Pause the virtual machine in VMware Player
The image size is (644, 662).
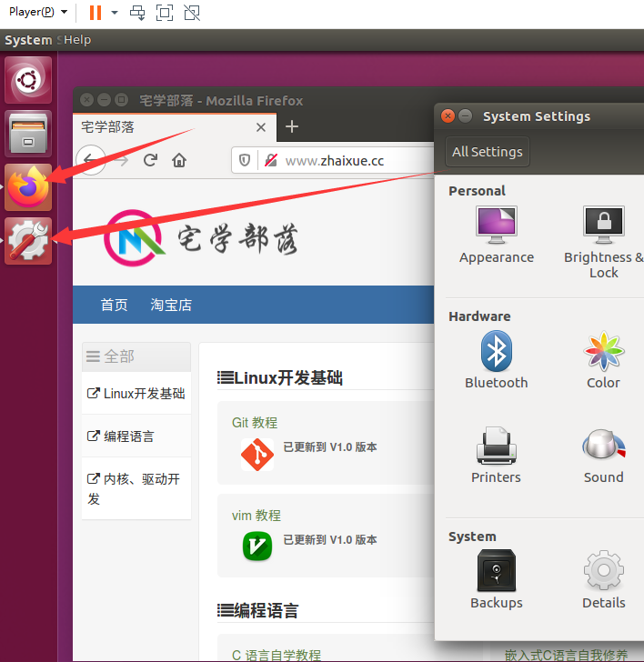coord(96,12)
